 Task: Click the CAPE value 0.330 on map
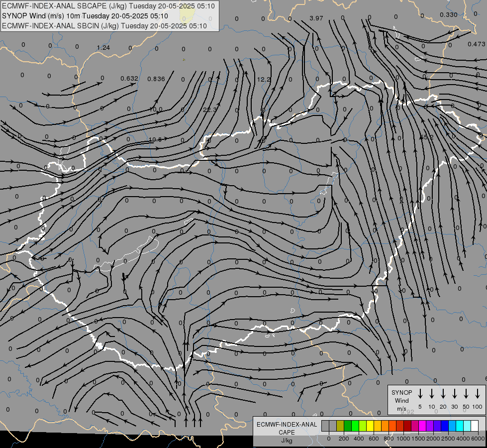coord(449,15)
